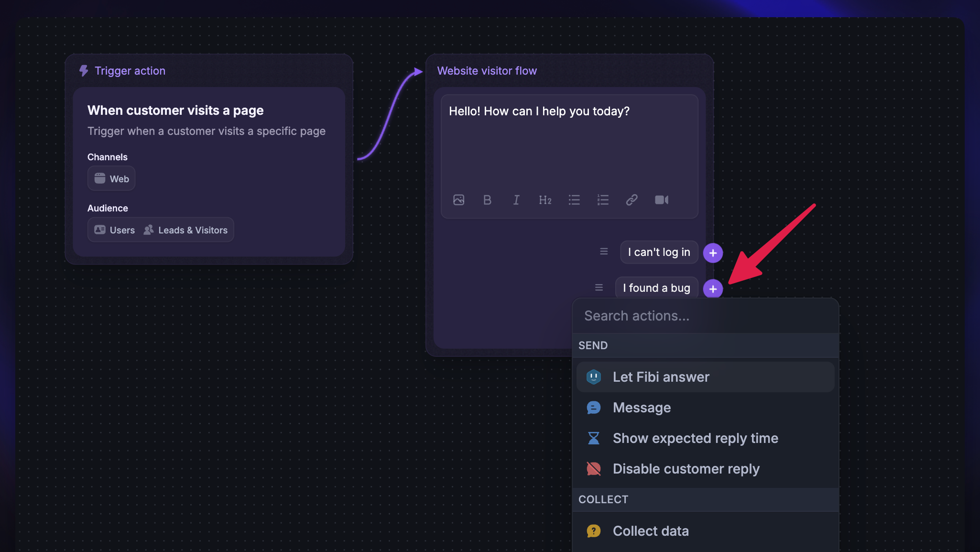Select Show expected reply time
The image size is (980, 552).
695,438
